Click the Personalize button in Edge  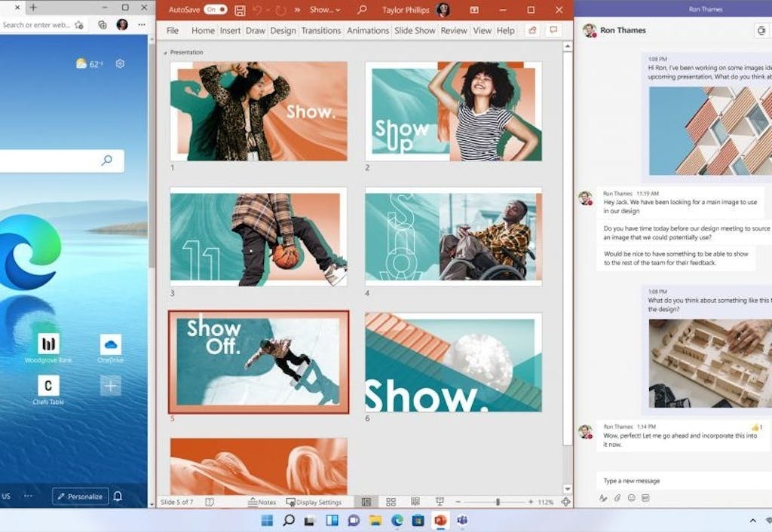tap(80, 497)
